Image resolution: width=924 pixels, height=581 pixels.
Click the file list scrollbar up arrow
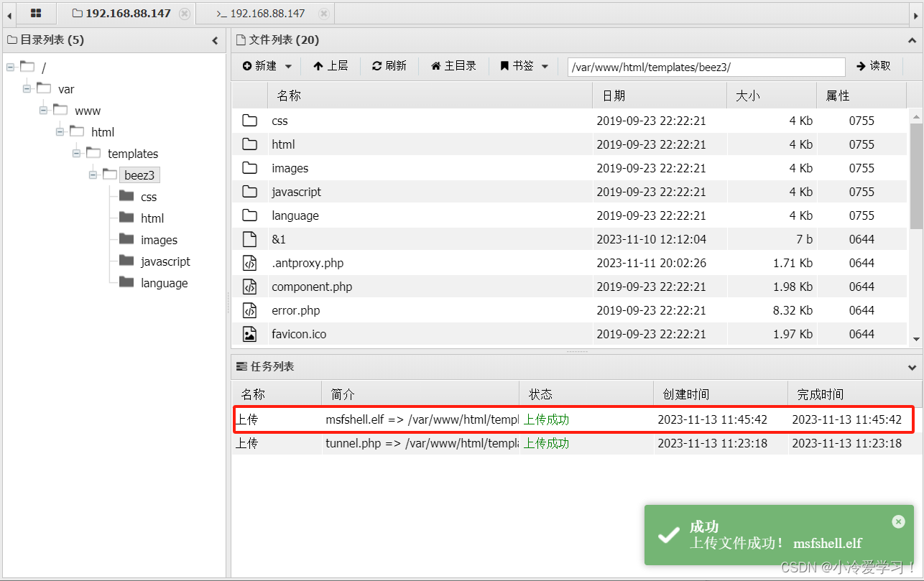(916, 115)
